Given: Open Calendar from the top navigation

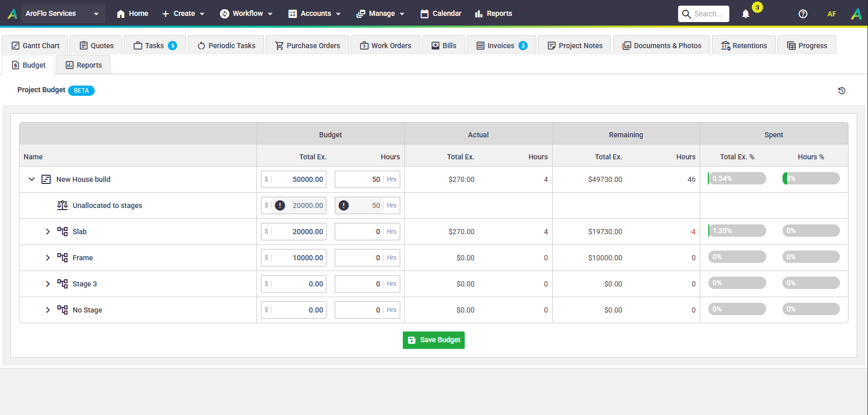Looking at the screenshot, I should click(x=441, y=14).
